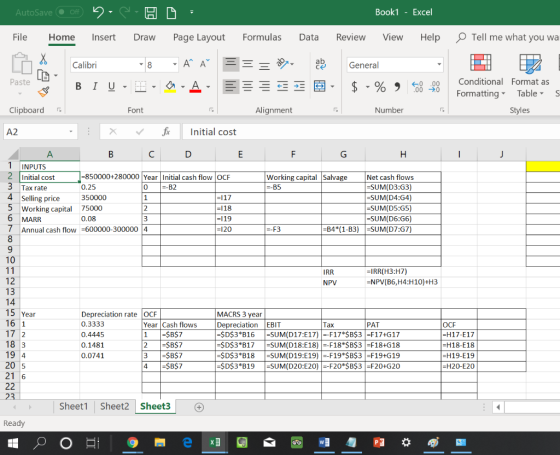Click the Orientation text angle icon
560x455 pixels.
282,64
